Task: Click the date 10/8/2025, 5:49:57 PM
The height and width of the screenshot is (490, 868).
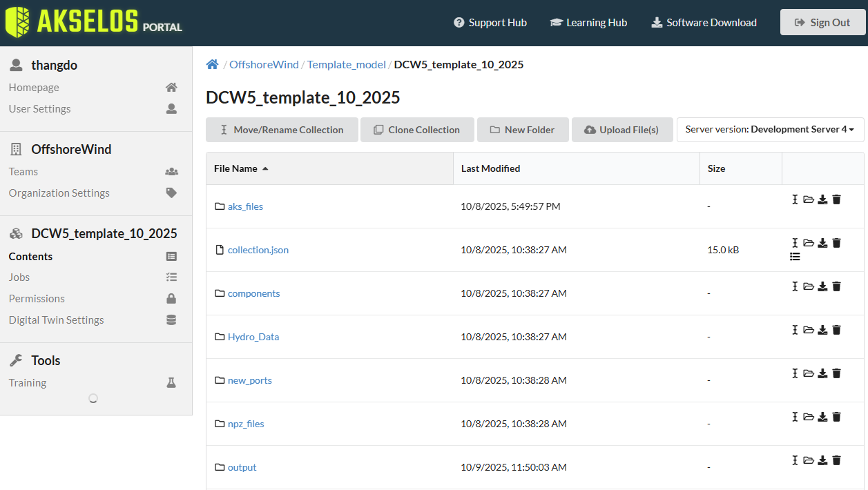Action: point(510,206)
